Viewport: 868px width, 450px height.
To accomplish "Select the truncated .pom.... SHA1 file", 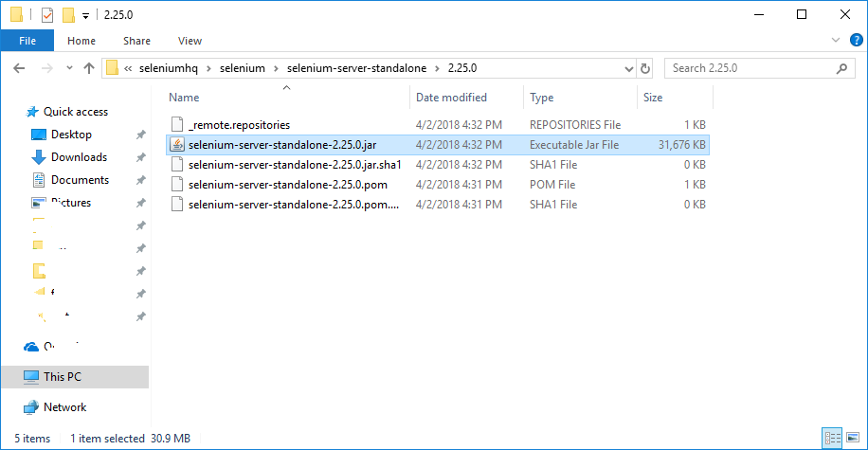I will (294, 205).
